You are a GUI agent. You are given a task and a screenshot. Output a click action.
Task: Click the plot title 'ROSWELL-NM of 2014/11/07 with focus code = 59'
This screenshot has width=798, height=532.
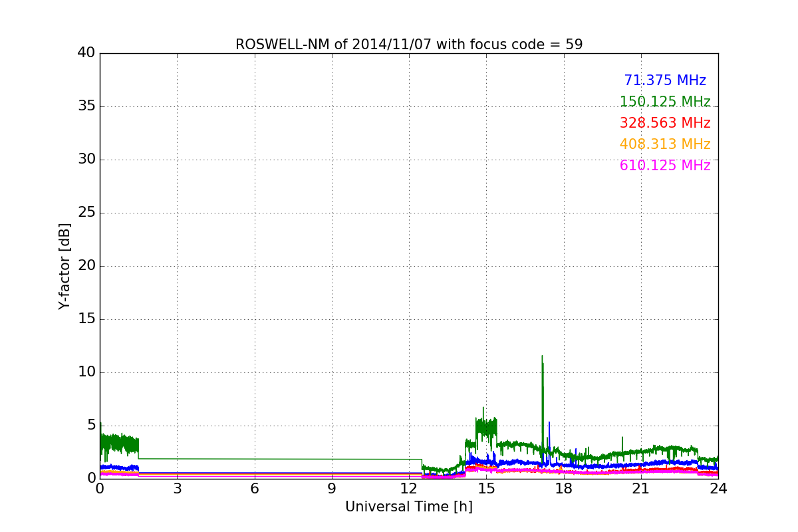(409, 45)
